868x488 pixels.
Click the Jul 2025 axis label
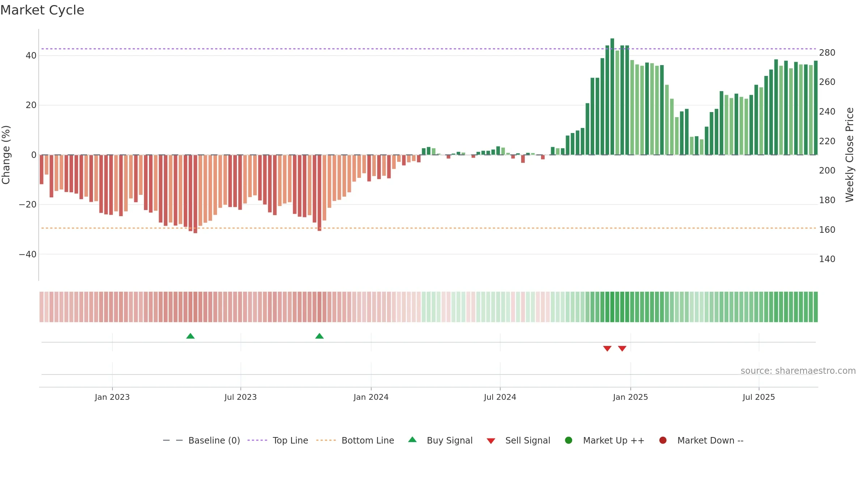coord(759,397)
